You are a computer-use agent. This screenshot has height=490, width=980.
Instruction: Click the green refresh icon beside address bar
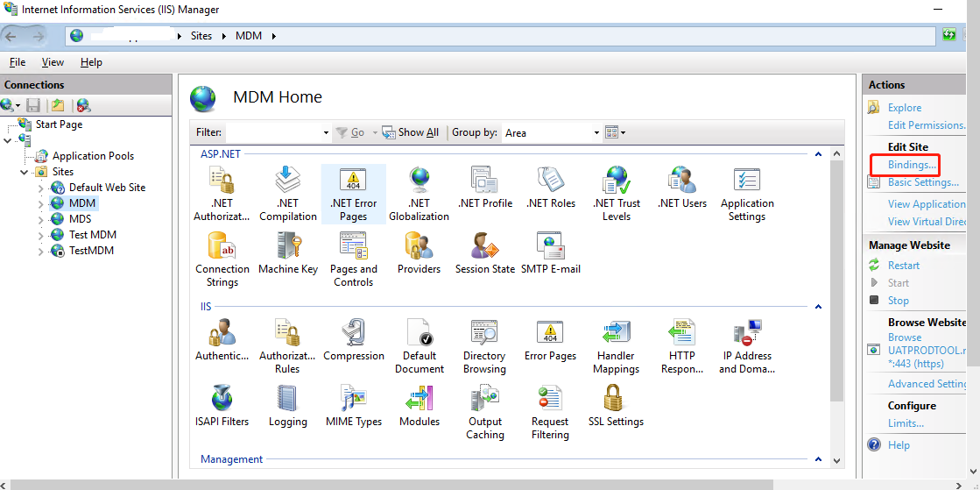(949, 35)
